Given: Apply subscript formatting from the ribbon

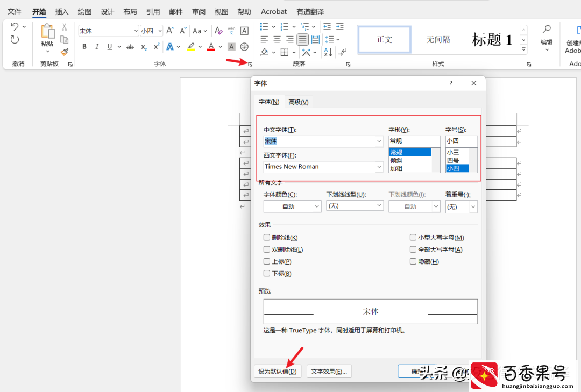Looking at the screenshot, I should [x=144, y=47].
